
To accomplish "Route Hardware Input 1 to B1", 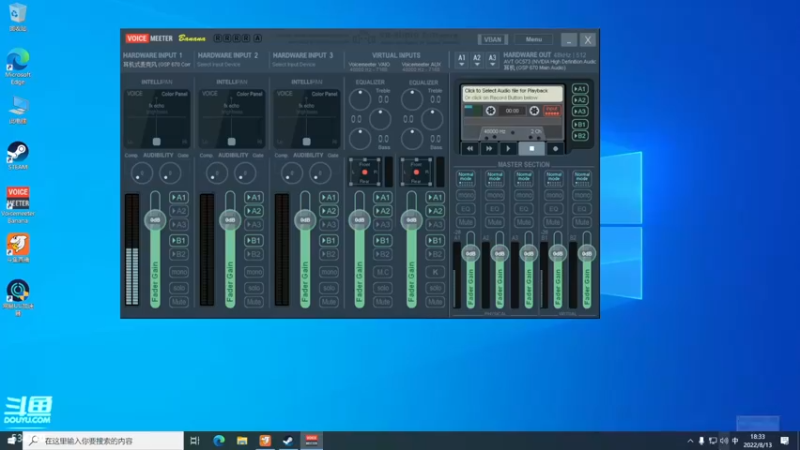I will click(x=179, y=240).
